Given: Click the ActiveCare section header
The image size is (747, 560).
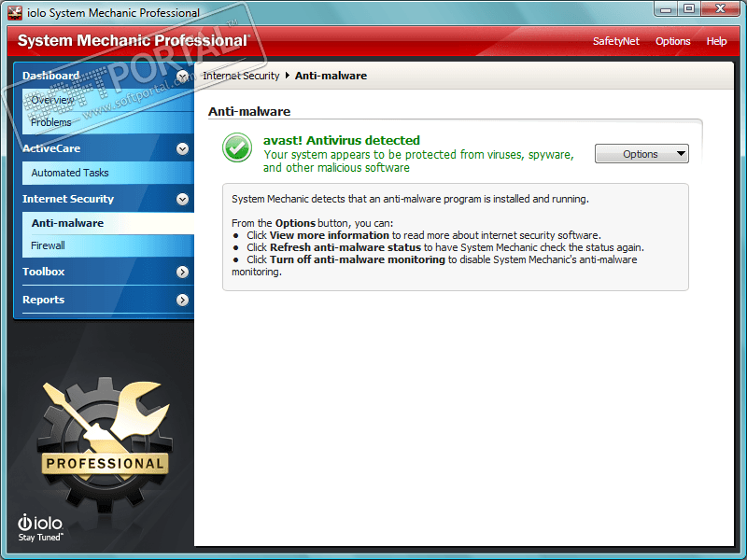Looking at the screenshot, I should (51, 148).
